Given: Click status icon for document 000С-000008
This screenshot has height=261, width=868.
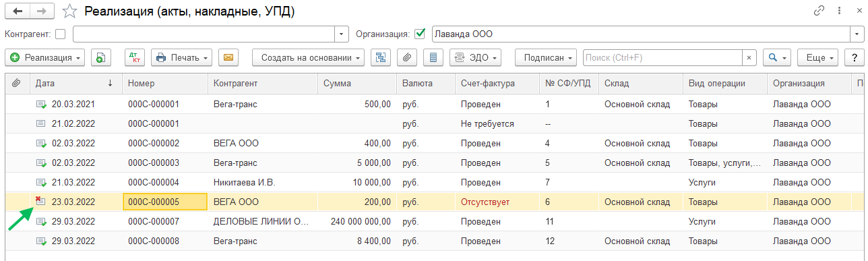Looking at the screenshot, I should [41, 241].
